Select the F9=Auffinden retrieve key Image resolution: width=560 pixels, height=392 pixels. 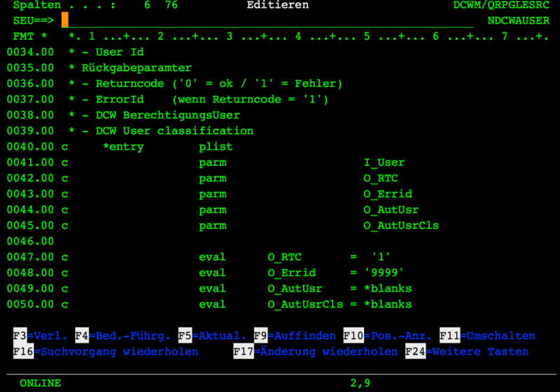pos(294,336)
